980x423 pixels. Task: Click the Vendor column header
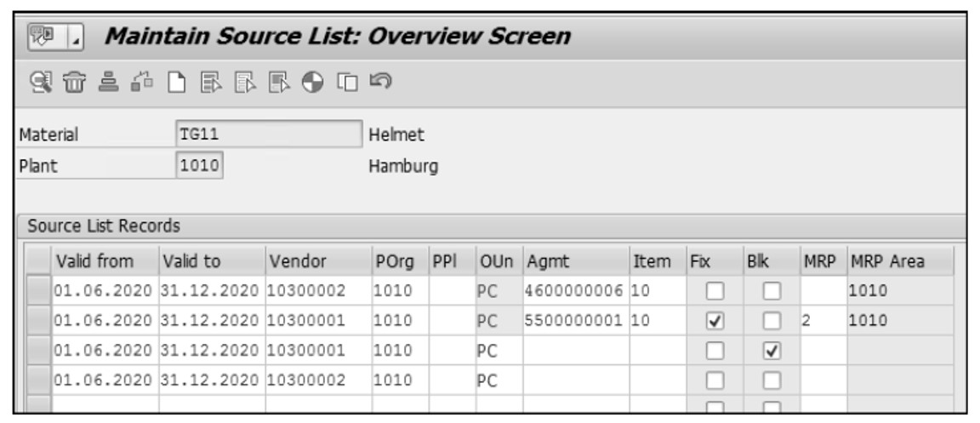pos(318,261)
